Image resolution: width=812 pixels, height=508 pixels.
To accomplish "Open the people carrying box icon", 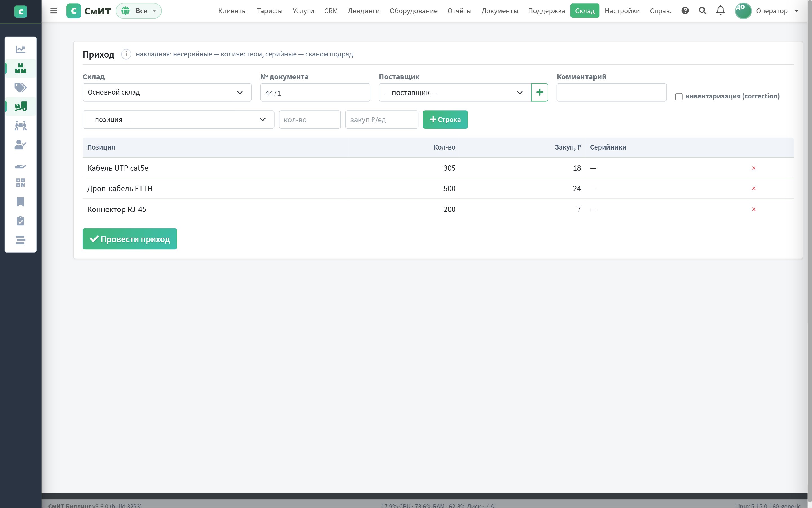I will 21,126.
